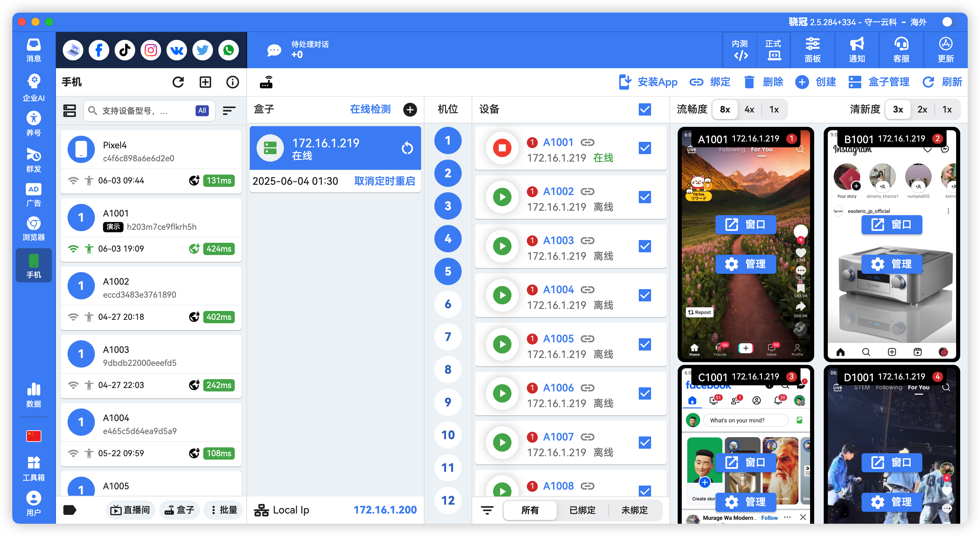Select the Instagram platform icon
The width and height of the screenshot is (980, 536).
click(151, 50)
